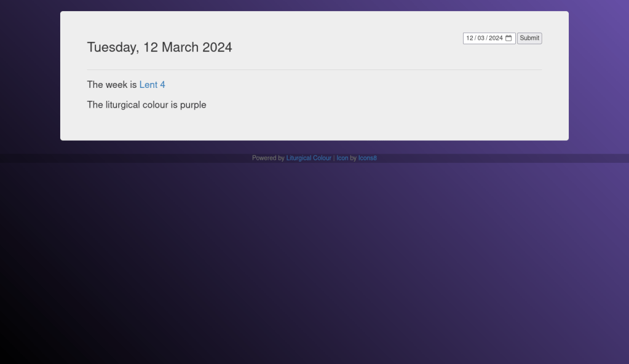Screen dimensions: 629x364
Task: Open the Icon link in footer
Action: point(342,158)
